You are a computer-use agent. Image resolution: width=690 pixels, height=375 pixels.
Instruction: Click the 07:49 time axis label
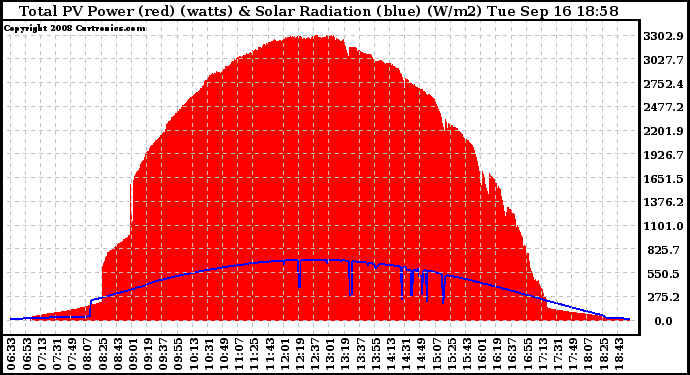[x=71, y=353]
